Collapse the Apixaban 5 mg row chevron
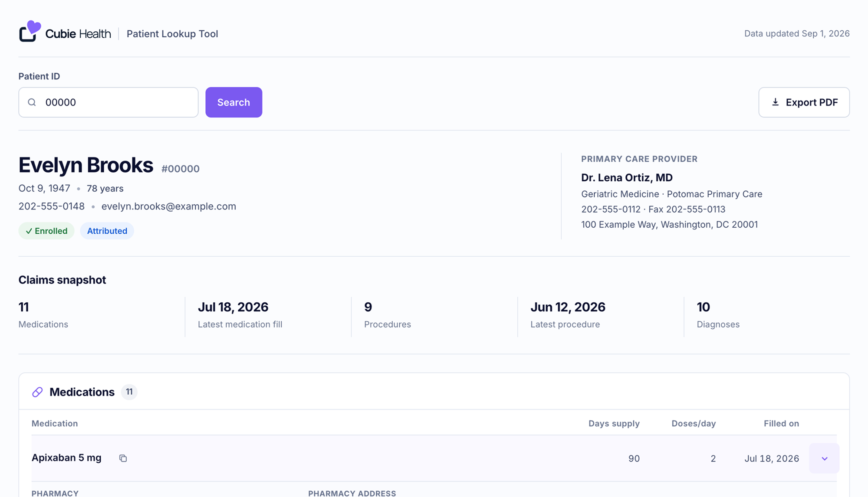868x497 pixels. (824, 458)
